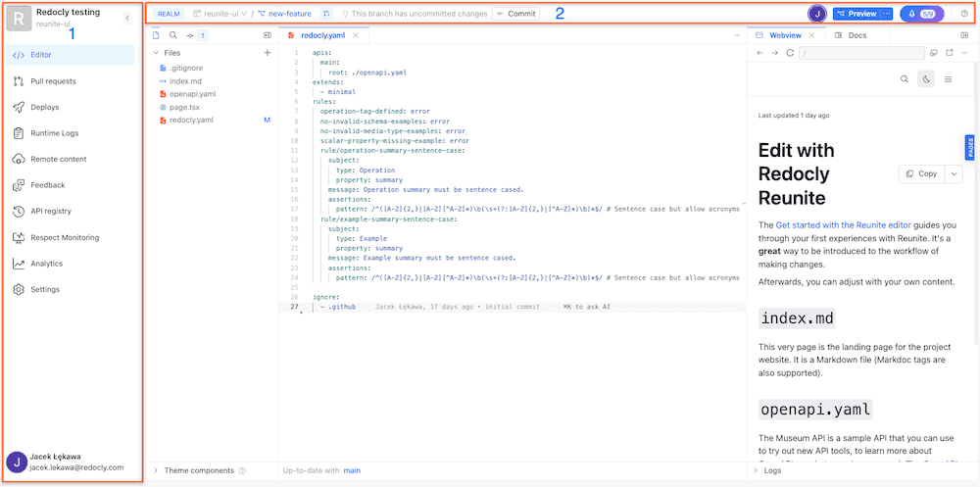Toggle the preview panel layout icon
This screenshot has width=980, height=487.
[963, 35]
